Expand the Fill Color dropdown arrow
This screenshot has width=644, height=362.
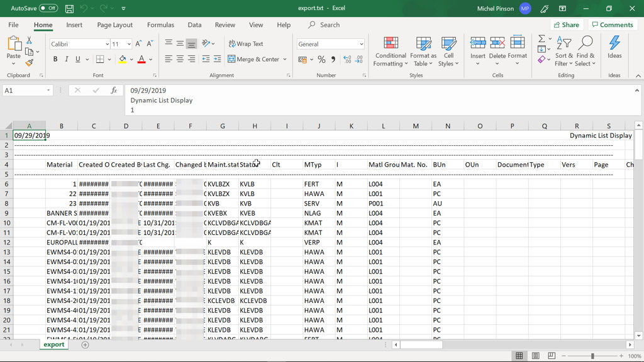pyautogui.click(x=130, y=58)
